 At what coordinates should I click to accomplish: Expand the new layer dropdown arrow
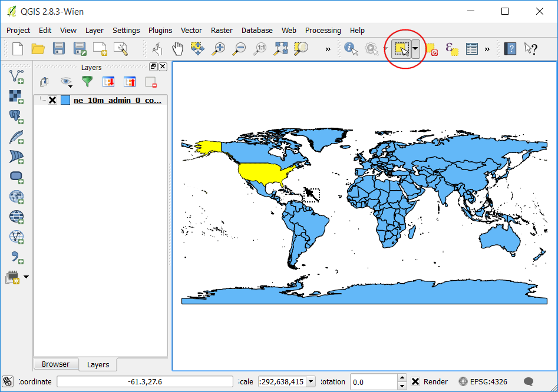coord(26,277)
